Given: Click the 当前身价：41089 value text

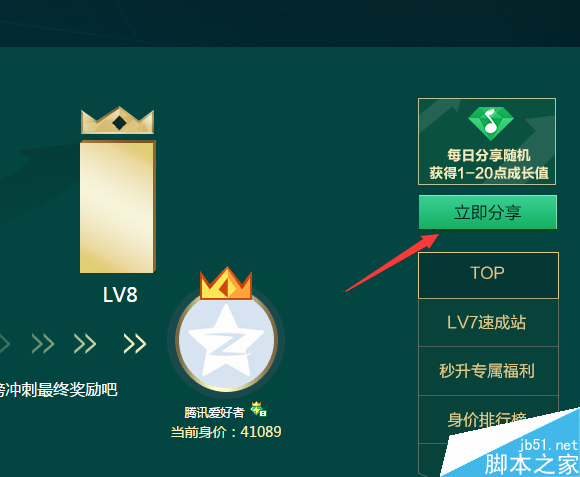Looking at the screenshot, I should click(226, 432).
